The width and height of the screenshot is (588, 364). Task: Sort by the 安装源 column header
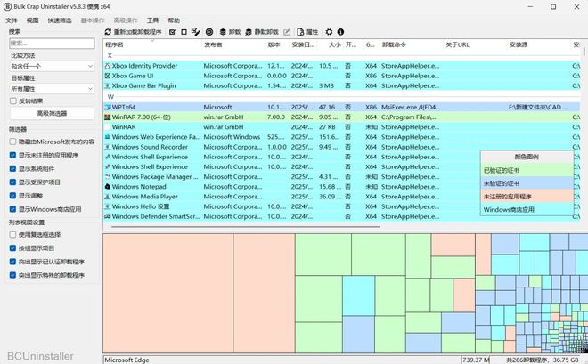[x=538, y=44]
